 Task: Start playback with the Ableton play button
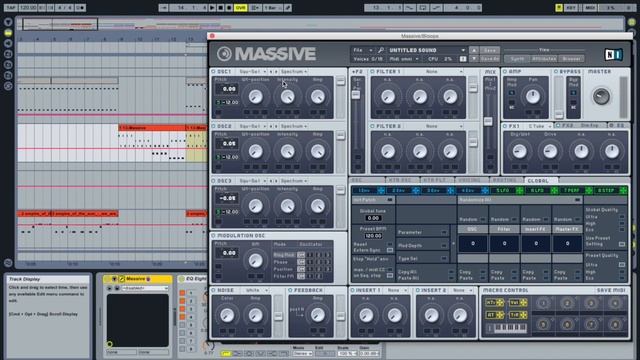click(x=212, y=8)
